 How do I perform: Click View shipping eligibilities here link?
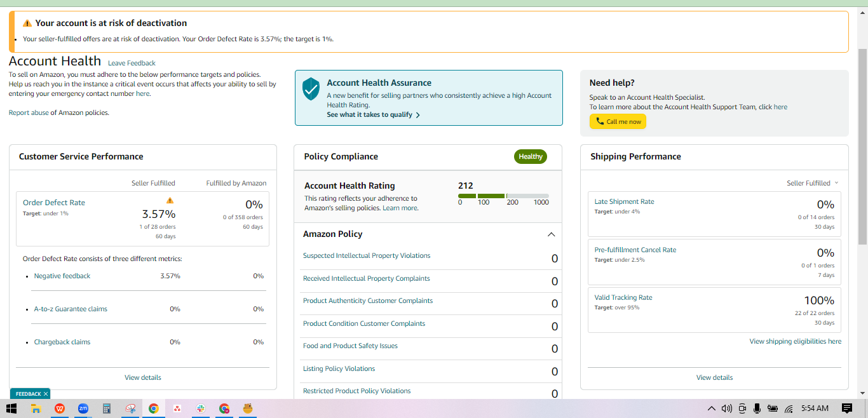pyautogui.click(x=796, y=341)
